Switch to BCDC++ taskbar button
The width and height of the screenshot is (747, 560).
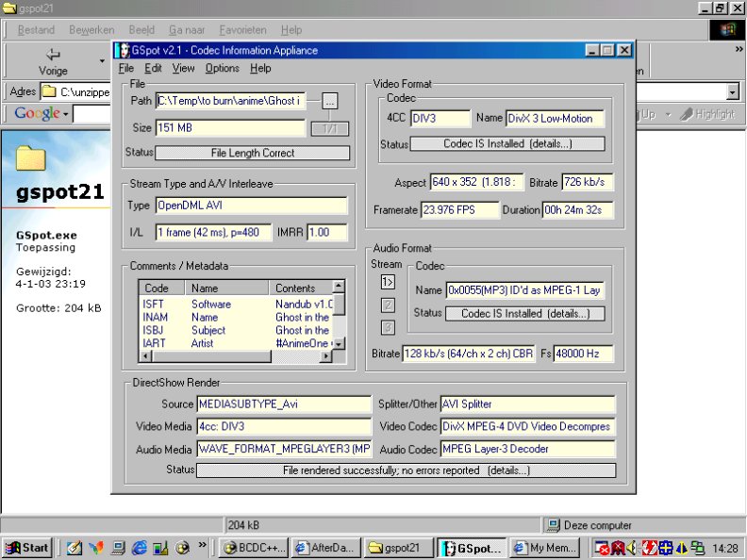coord(255,548)
